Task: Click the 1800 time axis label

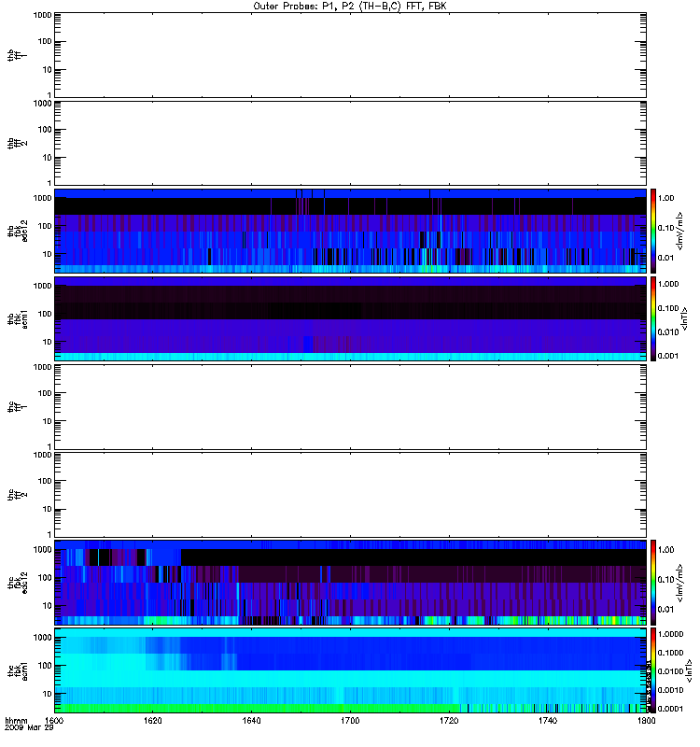Action: 646,721
